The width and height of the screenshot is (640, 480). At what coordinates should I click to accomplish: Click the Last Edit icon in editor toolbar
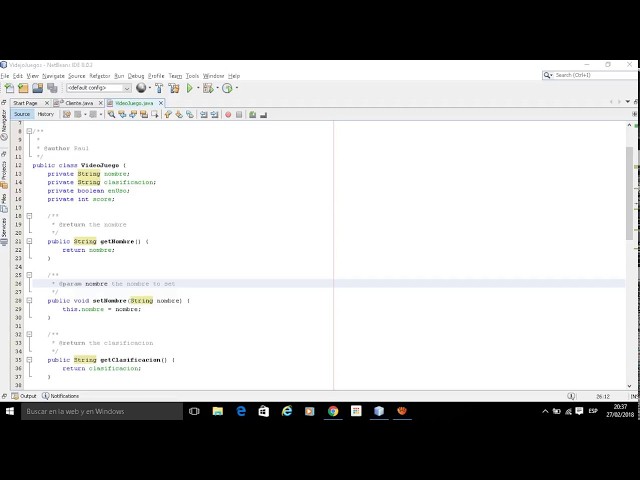coord(67,115)
